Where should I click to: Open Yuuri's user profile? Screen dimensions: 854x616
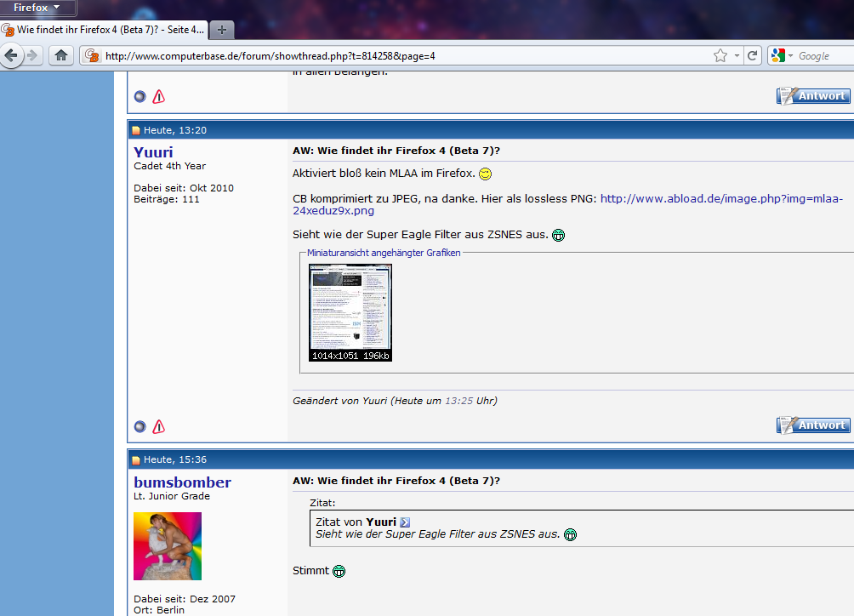[x=153, y=152]
